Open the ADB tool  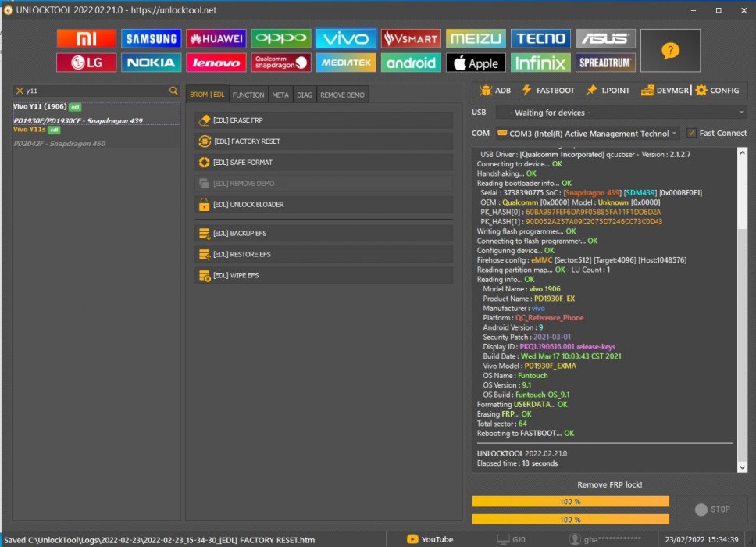(x=495, y=90)
